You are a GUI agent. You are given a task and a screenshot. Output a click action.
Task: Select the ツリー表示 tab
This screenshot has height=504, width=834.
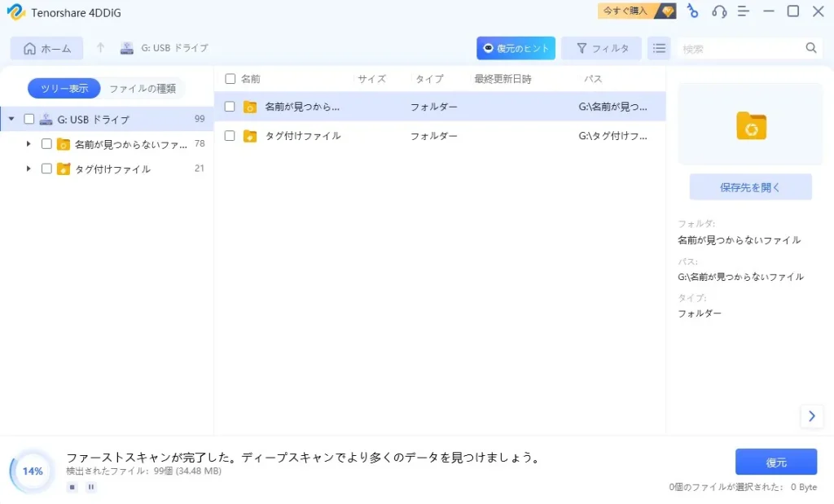(64, 88)
